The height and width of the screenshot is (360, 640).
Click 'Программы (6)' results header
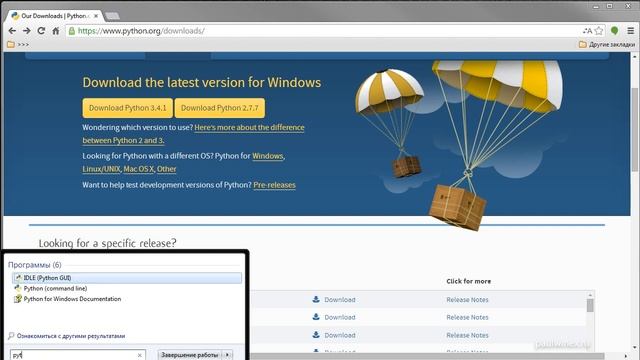click(x=35, y=265)
